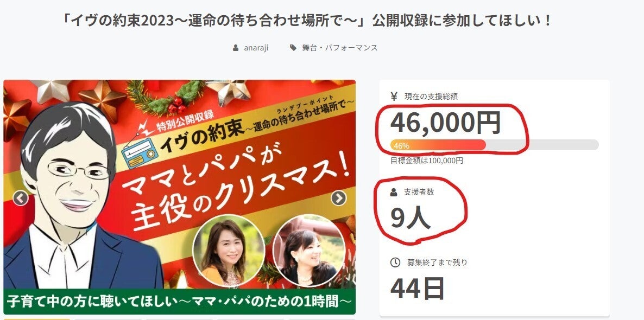
Task: Click the 46% funding progress bar
Action: 494,145
